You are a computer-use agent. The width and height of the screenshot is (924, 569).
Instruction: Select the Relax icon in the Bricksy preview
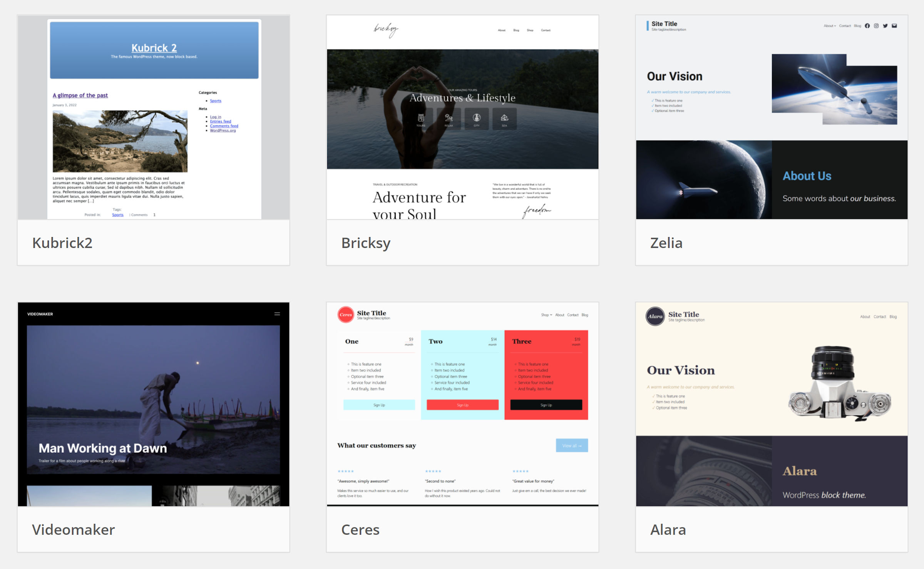[449, 117]
